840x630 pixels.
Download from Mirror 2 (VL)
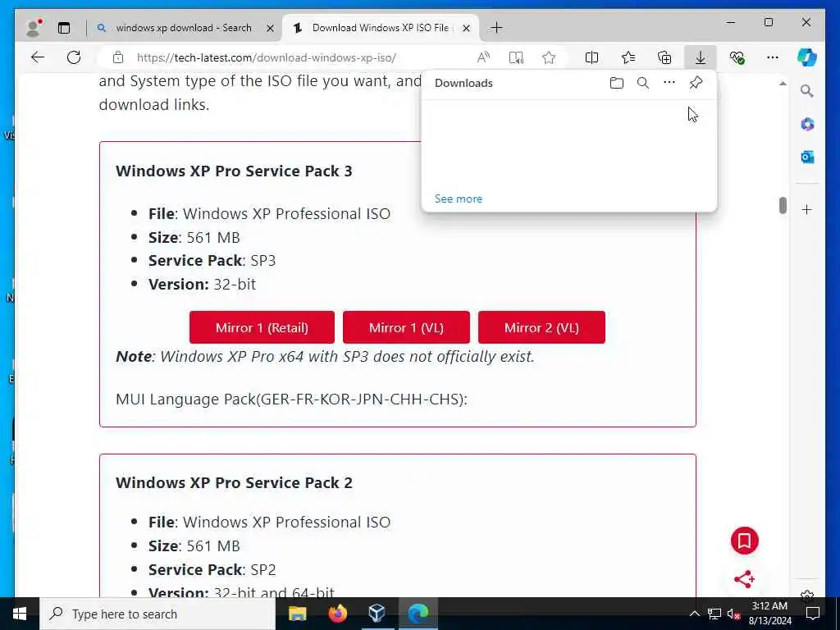[x=541, y=327]
